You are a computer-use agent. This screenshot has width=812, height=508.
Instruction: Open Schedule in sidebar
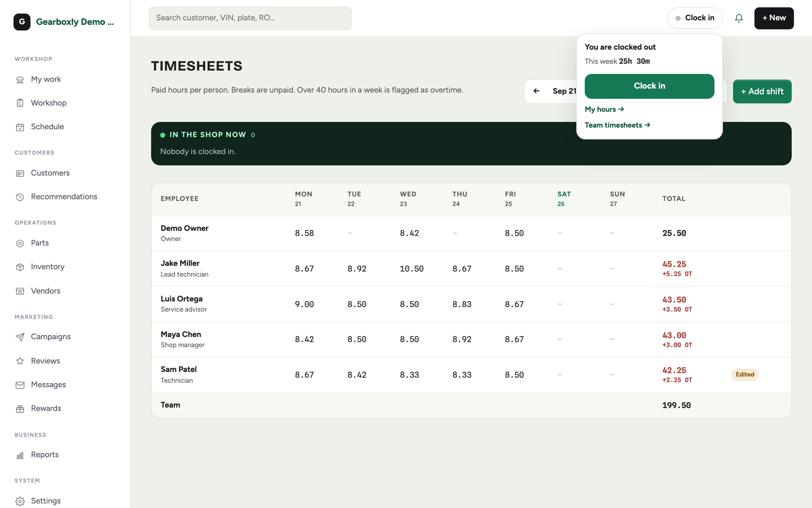click(47, 127)
